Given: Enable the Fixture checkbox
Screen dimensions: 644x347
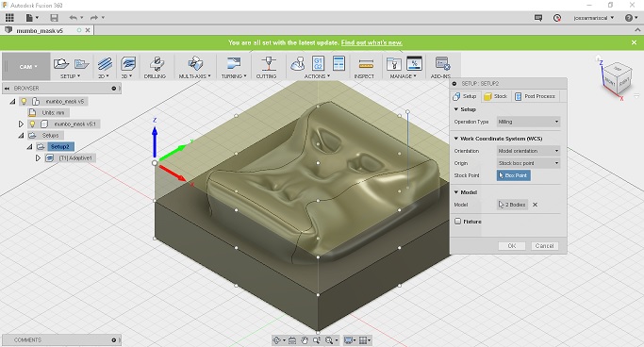Looking at the screenshot, I should 458,222.
